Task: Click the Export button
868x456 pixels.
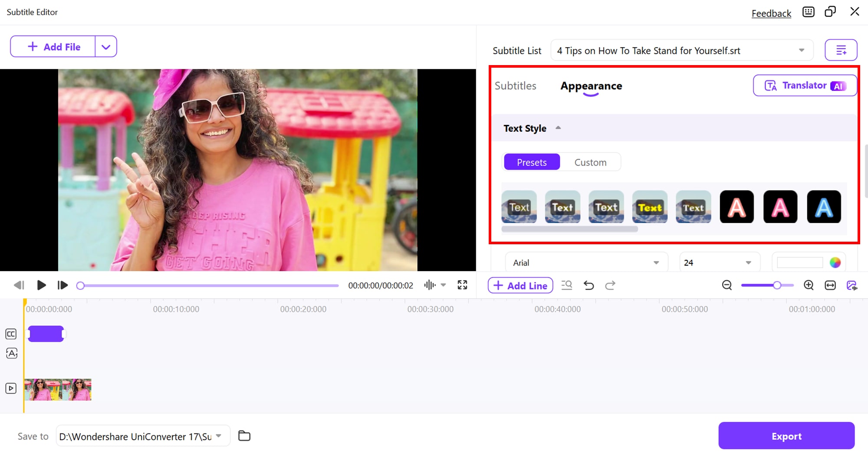Action: pyautogui.click(x=786, y=436)
